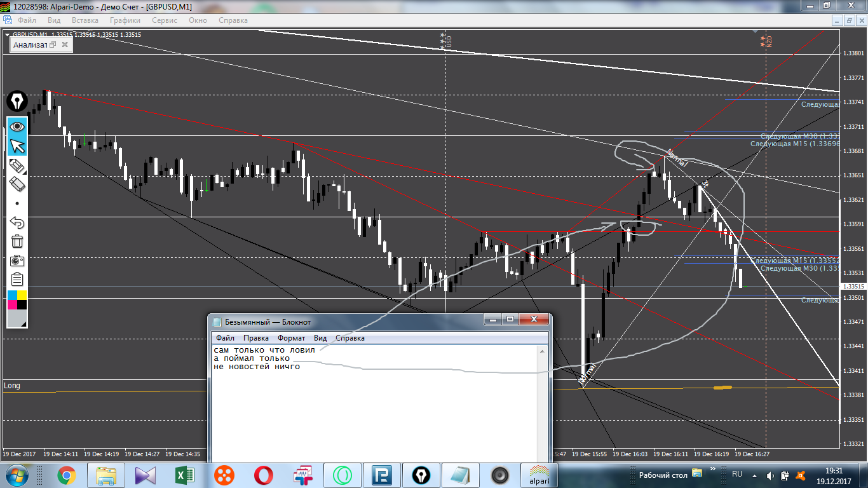Open the Вставка menu in MetaTrader
Viewport: 868px width, 488px height.
click(x=85, y=20)
